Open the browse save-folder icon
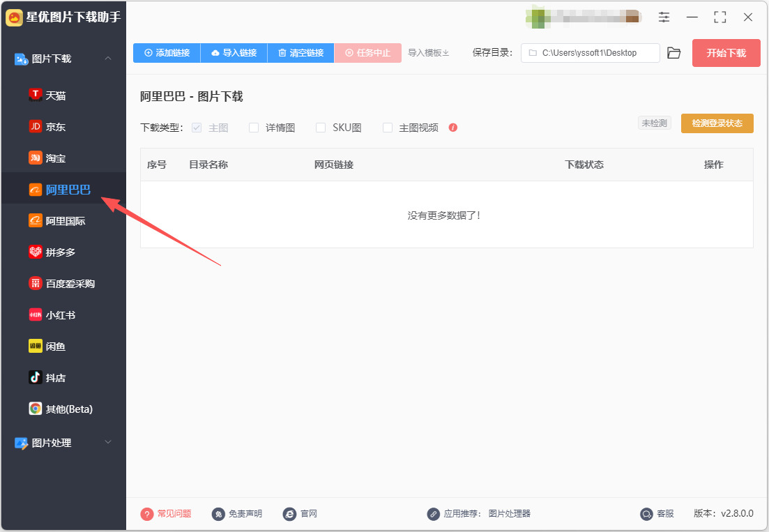 point(674,53)
